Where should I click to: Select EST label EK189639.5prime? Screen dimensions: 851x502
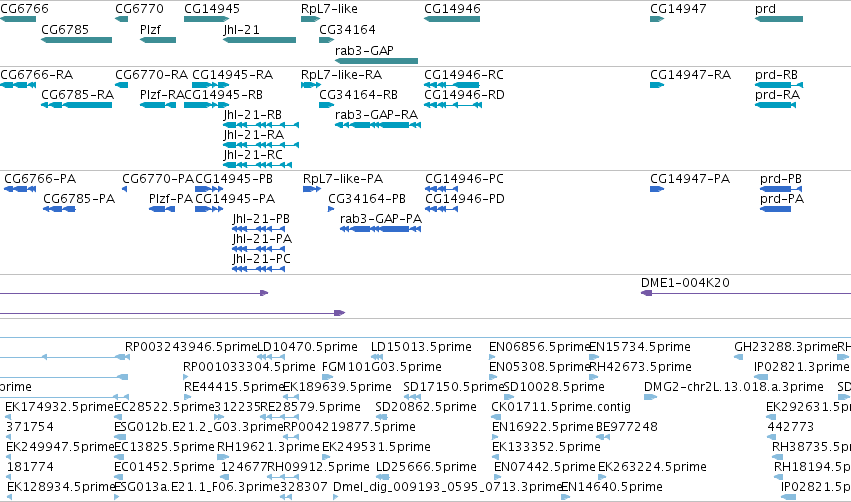pyautogui.click(x=338, y=387)
